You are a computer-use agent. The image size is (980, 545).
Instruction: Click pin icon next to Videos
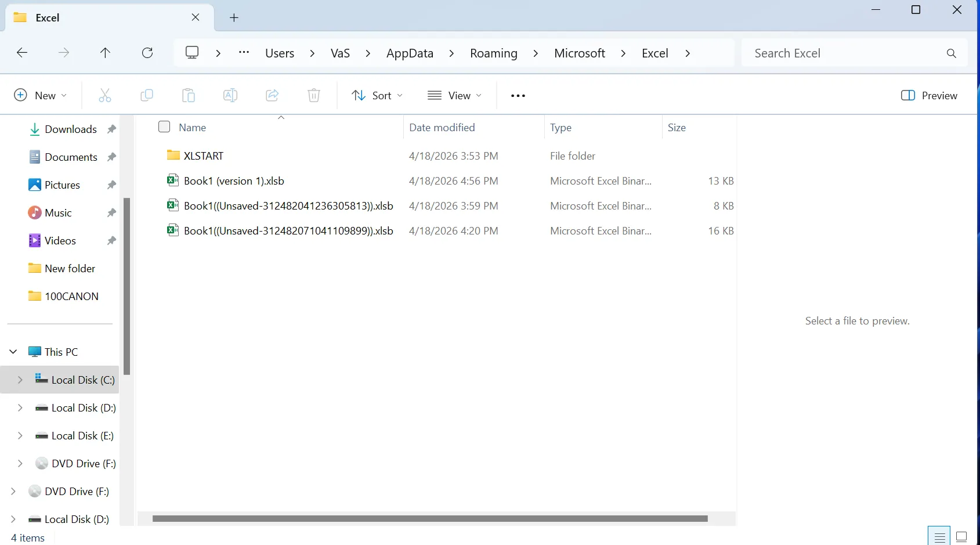[x=111, y=241]
